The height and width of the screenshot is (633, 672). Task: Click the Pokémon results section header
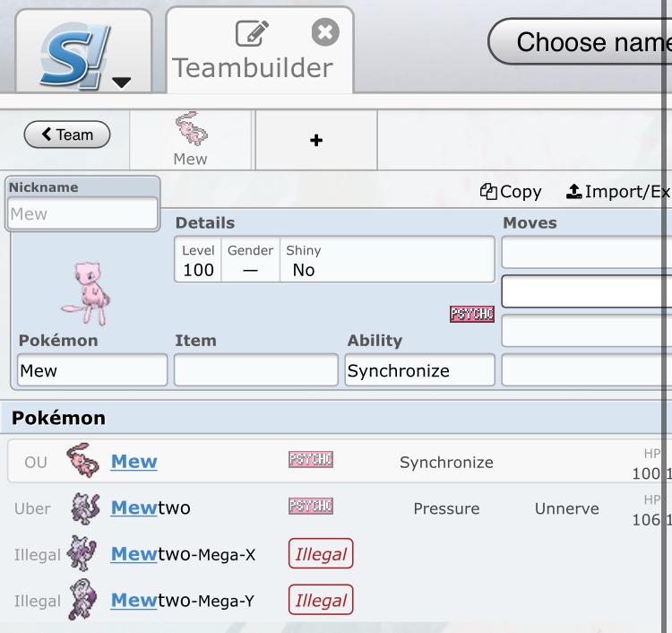pyautogui.click(x=336, y=418)
